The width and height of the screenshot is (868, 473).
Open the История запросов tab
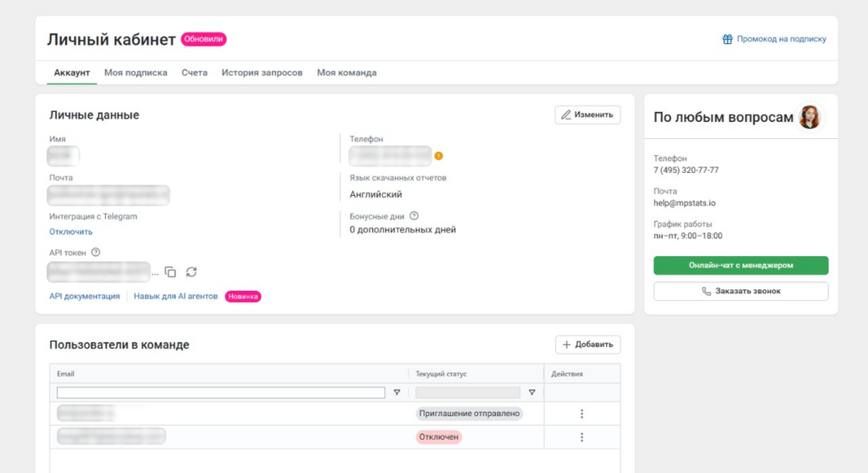pyautogui.click(x=262, y=73)
